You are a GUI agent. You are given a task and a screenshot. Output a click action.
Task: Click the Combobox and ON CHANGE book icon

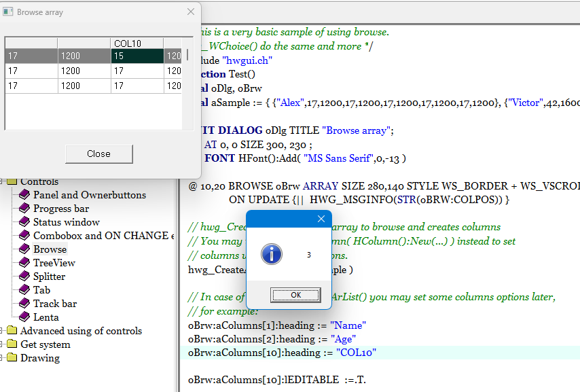(x=24, y=236)
